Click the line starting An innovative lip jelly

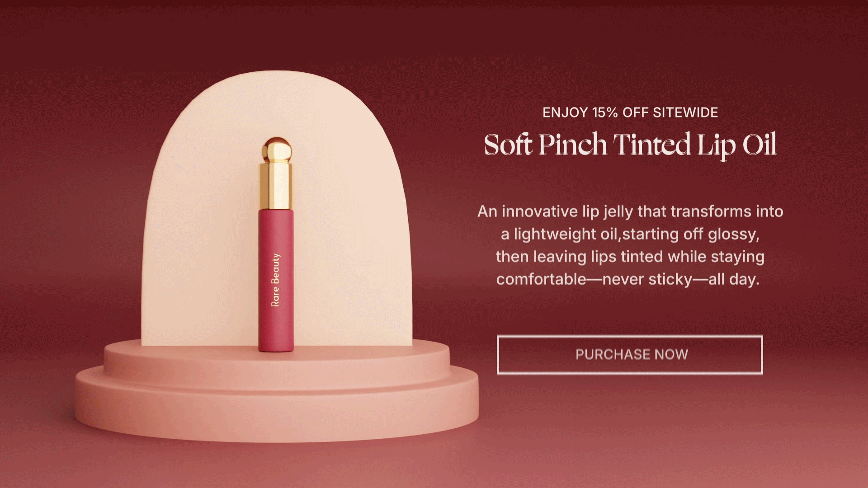pyautogui.click(x=630, y=211)
